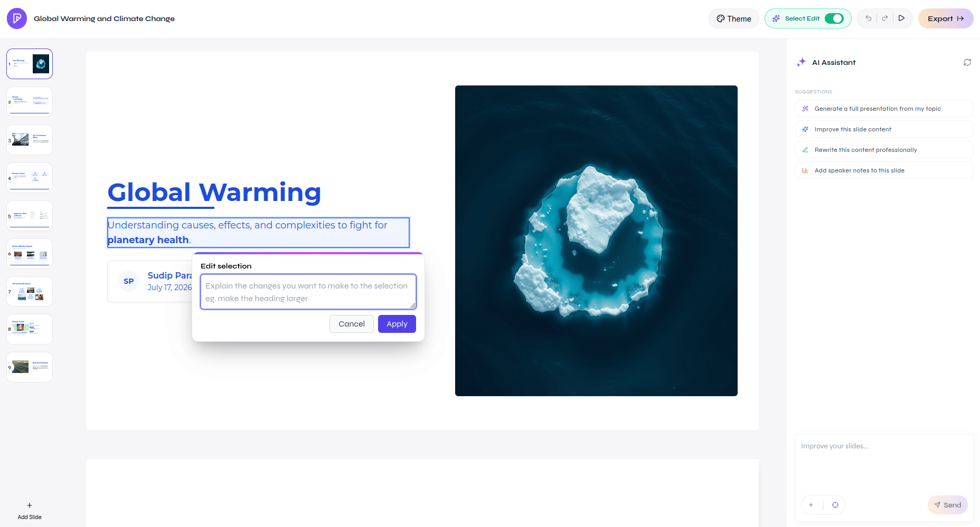
Task: Start the presentation with play icon
Action: [x=902, y=18]
